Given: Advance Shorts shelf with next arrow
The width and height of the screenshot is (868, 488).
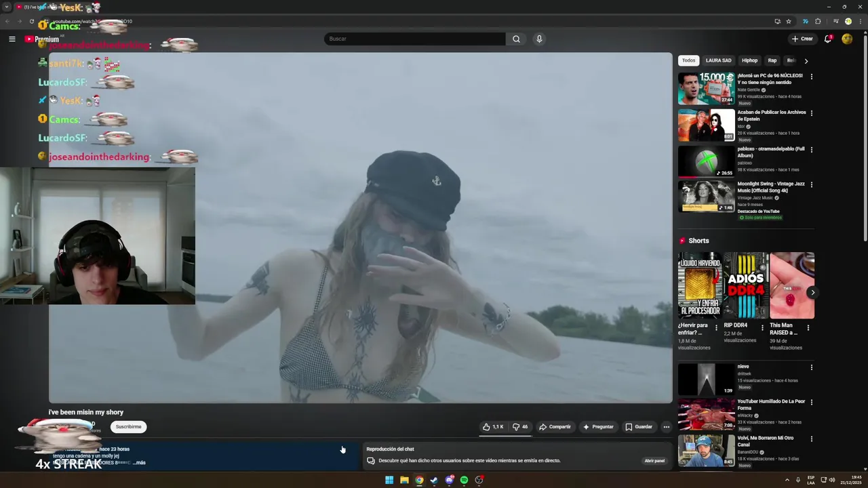Looking at the screenshot, I should coord(812,293).
